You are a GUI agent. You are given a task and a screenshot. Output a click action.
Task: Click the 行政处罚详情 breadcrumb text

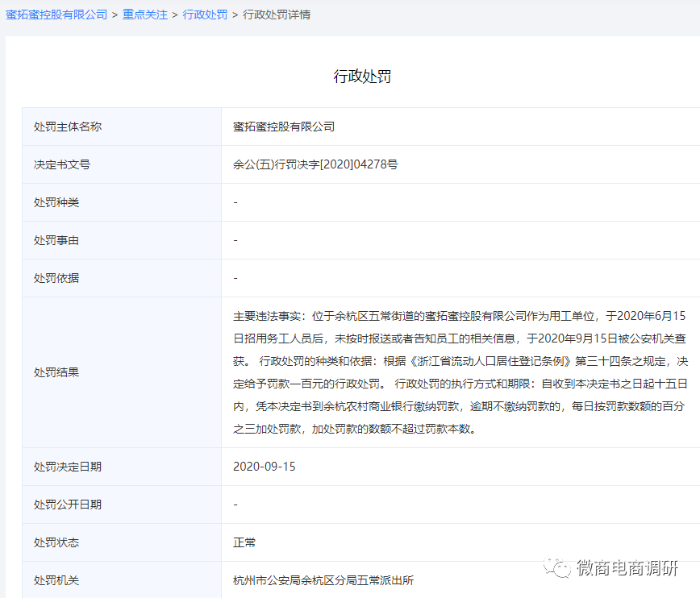click(x=277, y=15)
